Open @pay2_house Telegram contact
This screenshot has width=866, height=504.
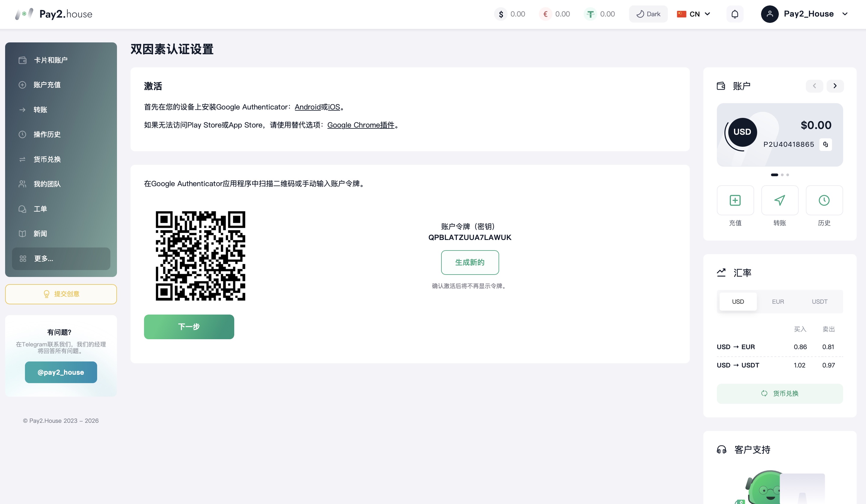click(61, 372)
